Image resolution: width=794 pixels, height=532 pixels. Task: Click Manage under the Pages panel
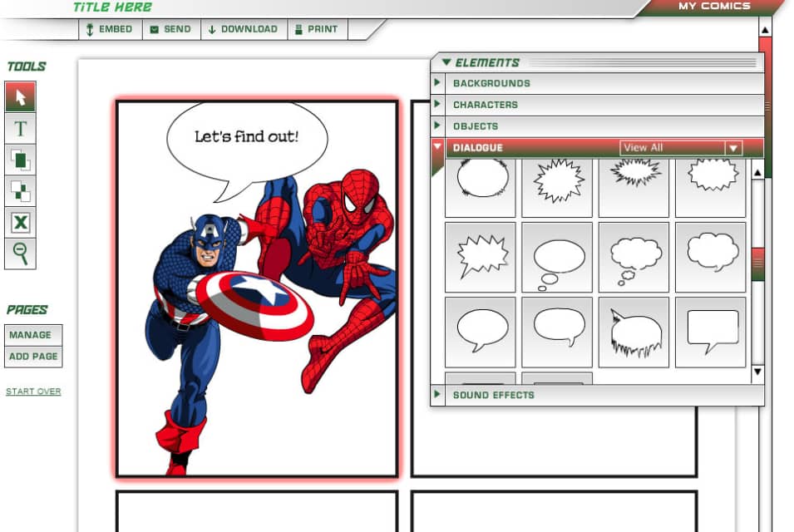[x=34, y=334]
